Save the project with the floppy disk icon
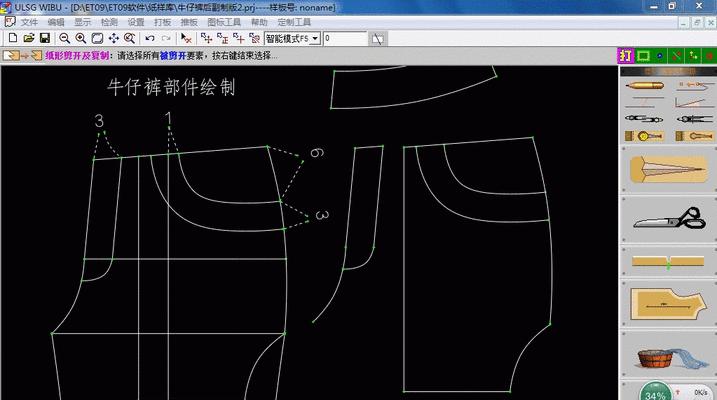Screen dimensions: 717x400 [45, 38]
